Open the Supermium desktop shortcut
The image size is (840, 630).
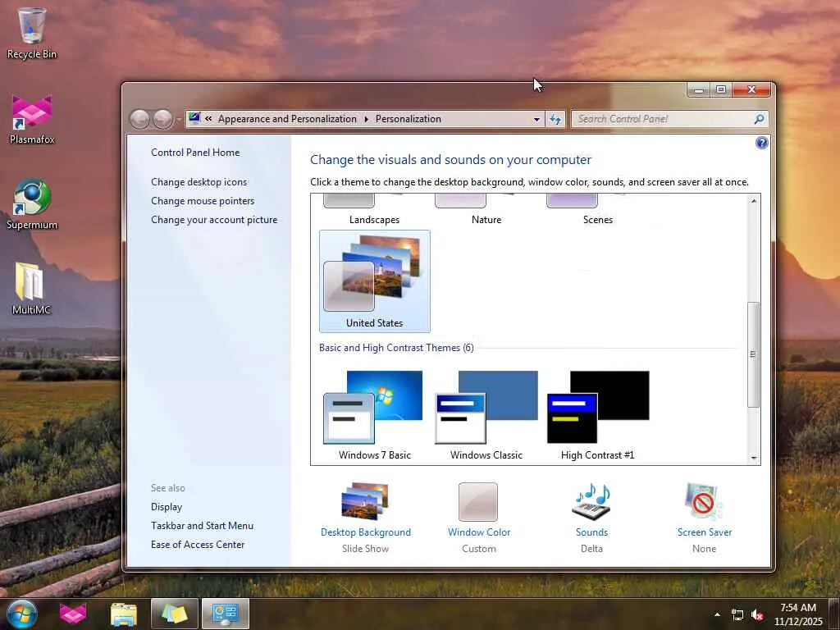point(32,204)
